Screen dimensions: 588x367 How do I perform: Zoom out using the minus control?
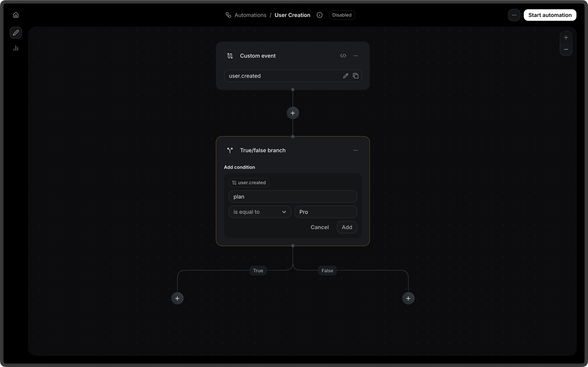[x=566, y=49]
